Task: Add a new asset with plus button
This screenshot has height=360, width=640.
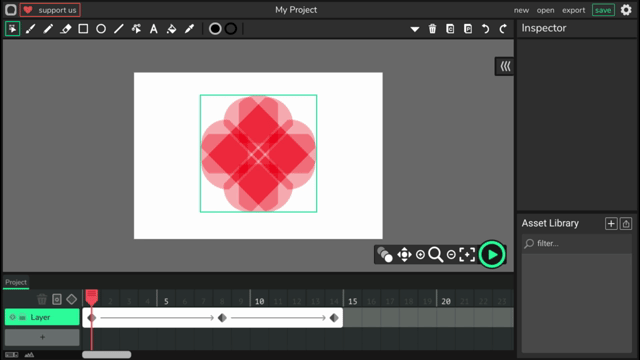Action: pos(611,224)
